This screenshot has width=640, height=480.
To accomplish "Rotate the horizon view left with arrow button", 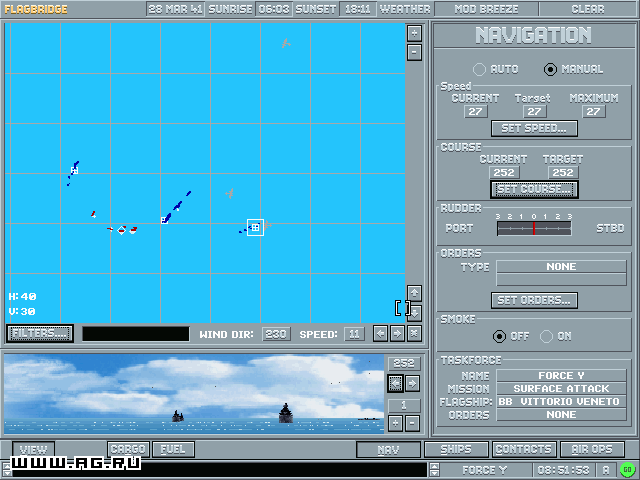I will (x=395, y=384).
